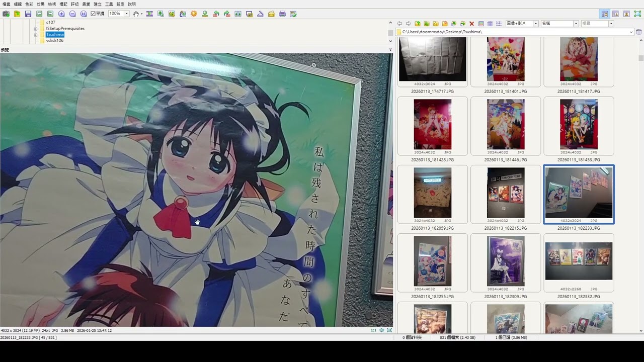The width and height of the screenshot is (644, 362).
Task: Toggle the 平滑 smooth checkbox
Action: click(x=97, y=14)
